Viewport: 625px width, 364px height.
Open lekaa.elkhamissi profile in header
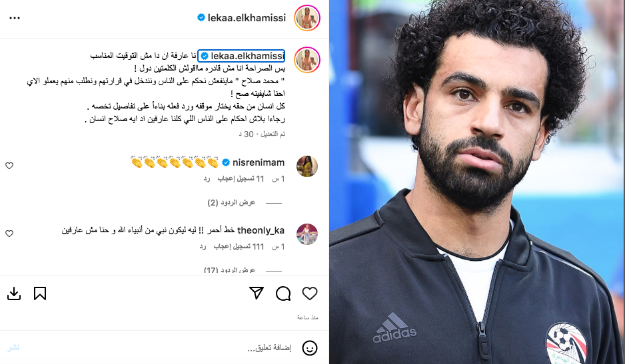[247, 18]
